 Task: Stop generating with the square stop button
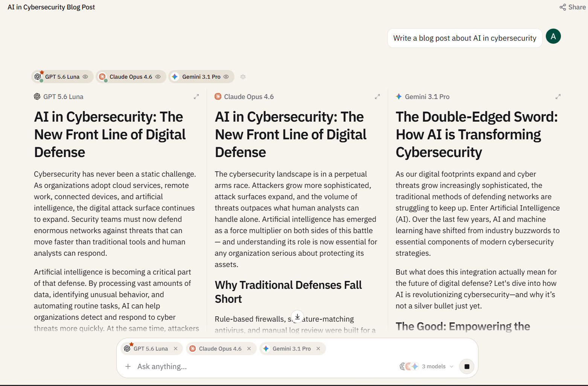[467, 366]
